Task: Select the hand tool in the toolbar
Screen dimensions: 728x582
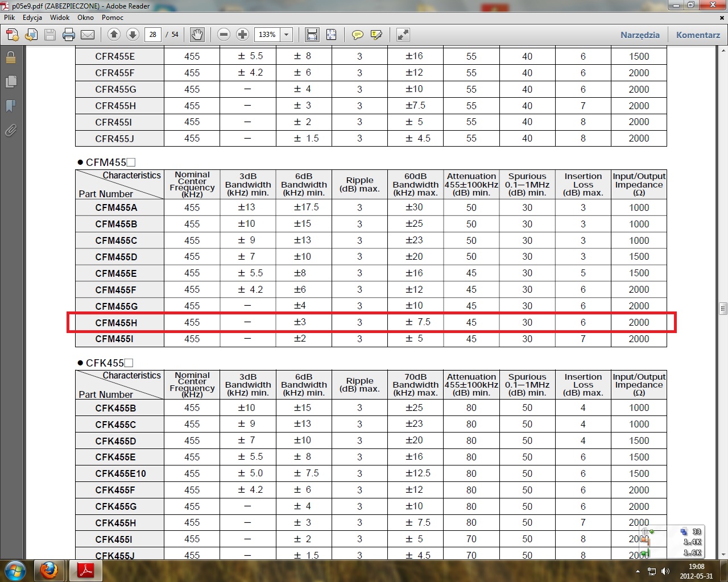Action: pyautogui.click(x=197, y=35)
